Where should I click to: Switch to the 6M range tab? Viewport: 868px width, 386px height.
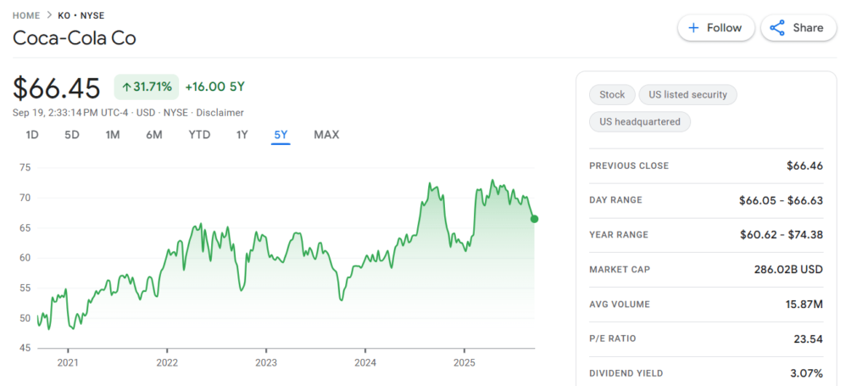tap(154, 135)
